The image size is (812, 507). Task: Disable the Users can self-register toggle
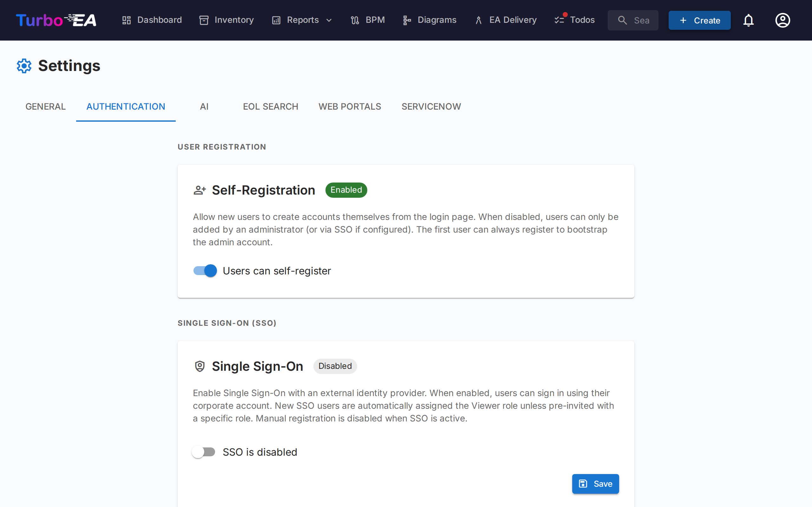click(x=204, y=271)
